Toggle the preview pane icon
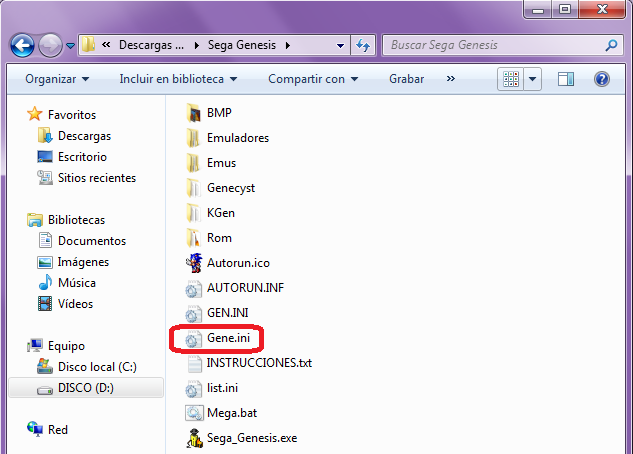 [x=566, y=79]
